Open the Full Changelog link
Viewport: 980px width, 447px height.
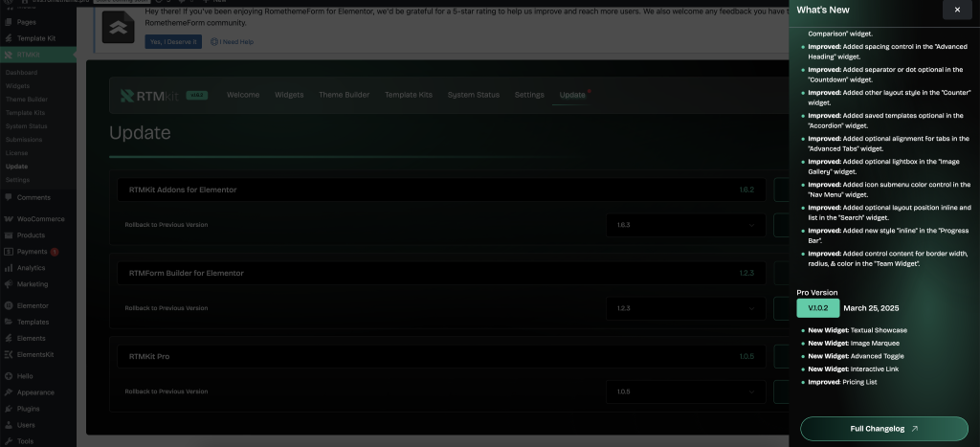(883, 429)
